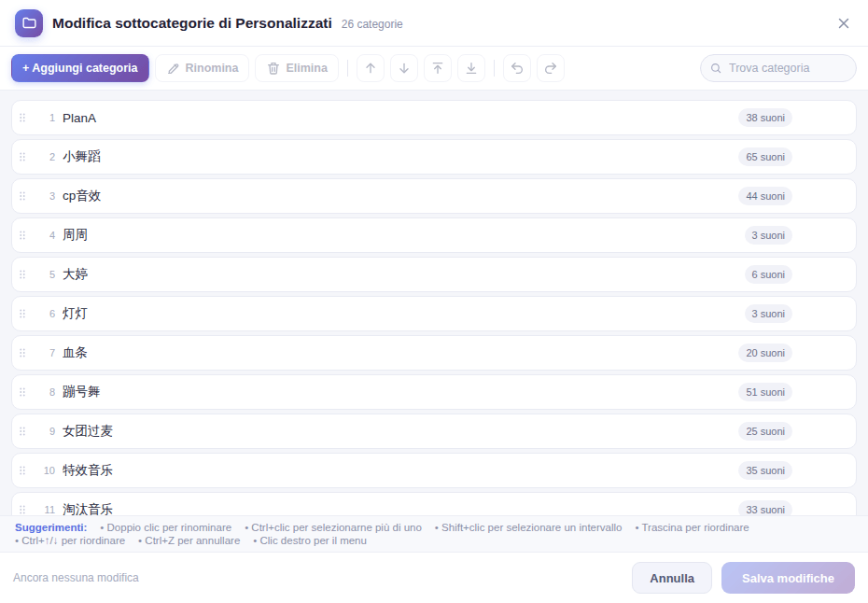Select the 小舞蹈 category name
The image size is (868, 603).
81,157
